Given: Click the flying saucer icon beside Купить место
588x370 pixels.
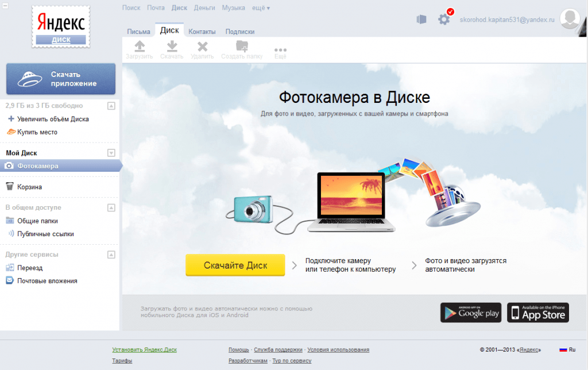Looking at the screenshot, I should click(x=11, y=132).
